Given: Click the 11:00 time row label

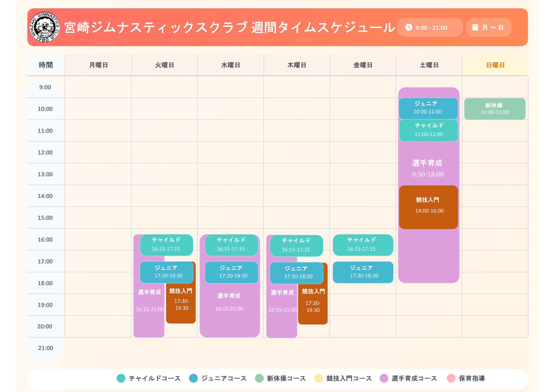Looking at the screenshot, I should coord(45,130).
